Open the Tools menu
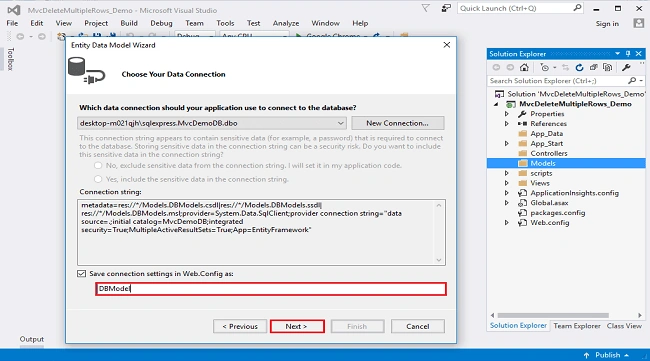The width and height of the screenshot is (650, 361). (225, 23)
